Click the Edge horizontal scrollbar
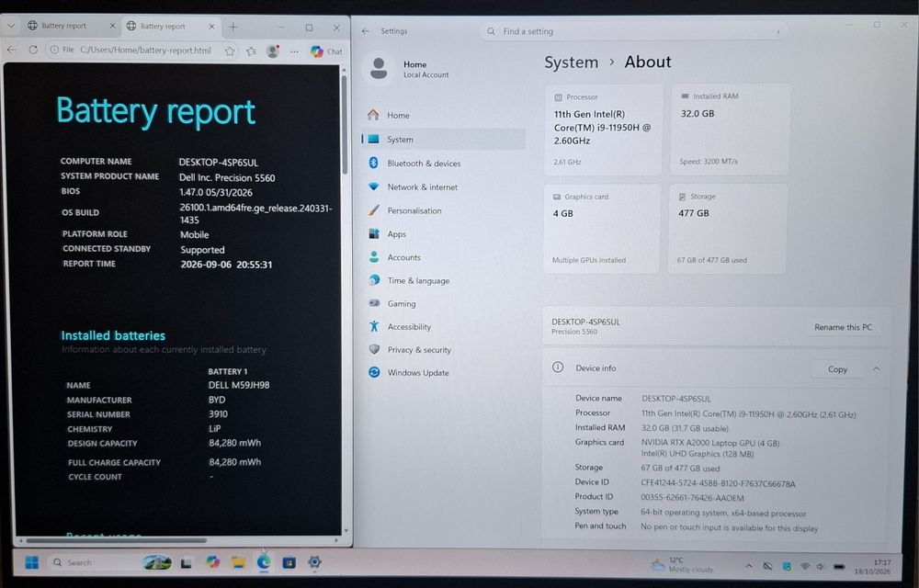Viewport: 919px width, 588px height. tap(116, 540)
